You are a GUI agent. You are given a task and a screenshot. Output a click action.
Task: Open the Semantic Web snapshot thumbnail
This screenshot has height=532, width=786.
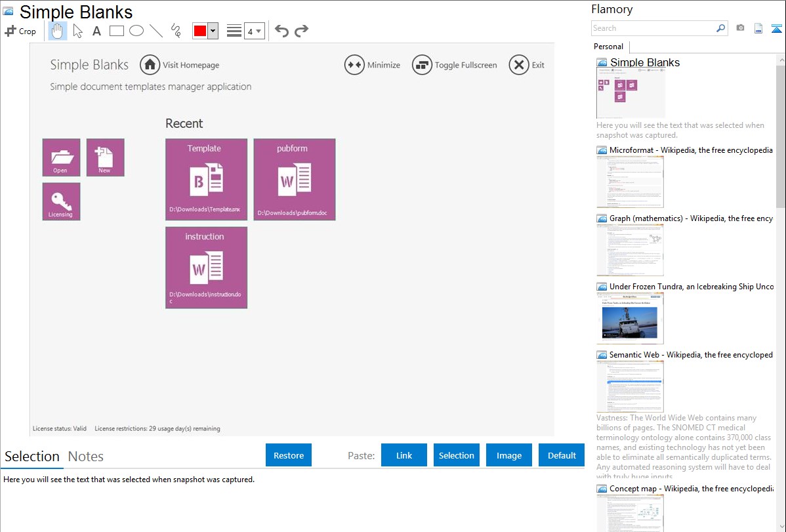[630, 386]
